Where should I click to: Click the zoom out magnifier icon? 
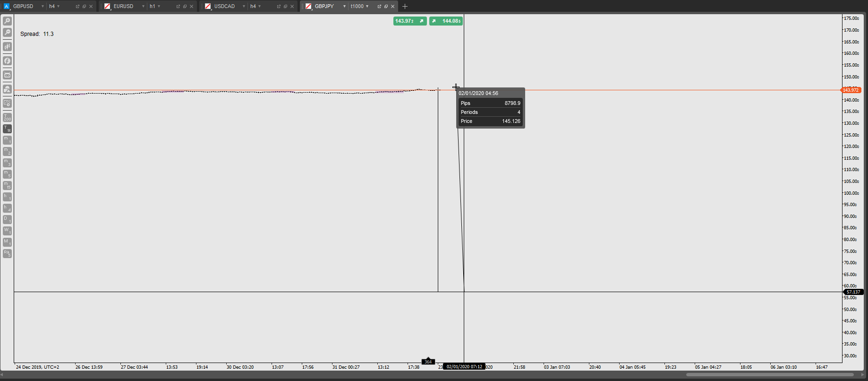coord(7,32)
